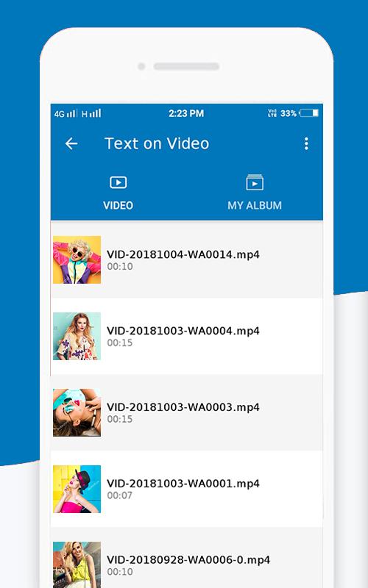Tap the 4G signal strength indicator

(66, 113)
